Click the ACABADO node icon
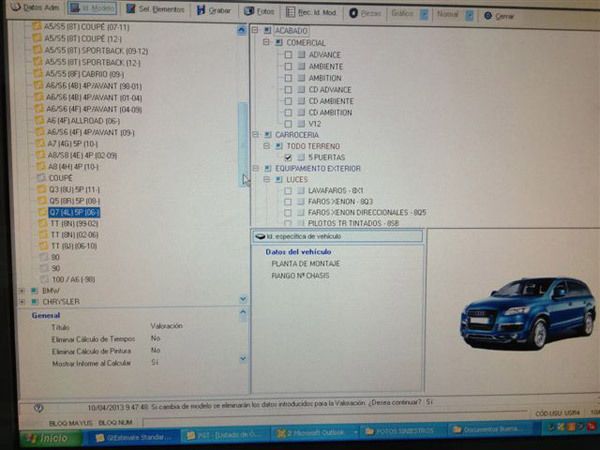 pyautogui.click(x=267, y=30)
